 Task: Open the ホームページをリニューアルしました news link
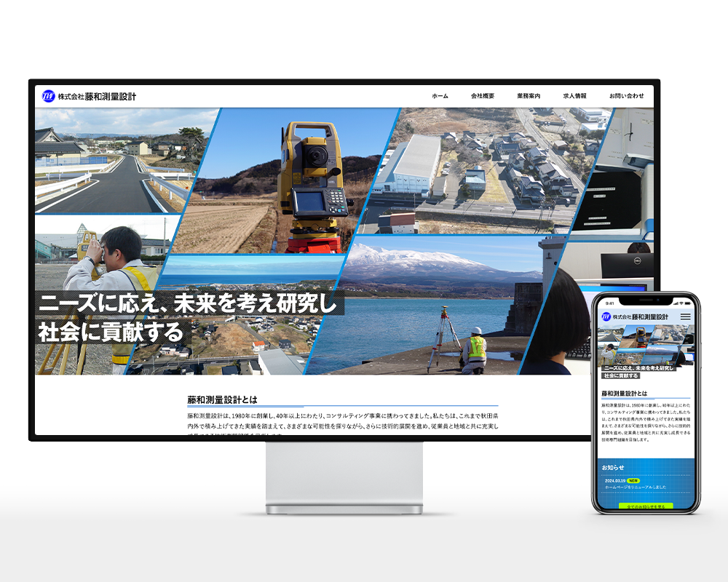pyautogui.click(x=635, y=487)
